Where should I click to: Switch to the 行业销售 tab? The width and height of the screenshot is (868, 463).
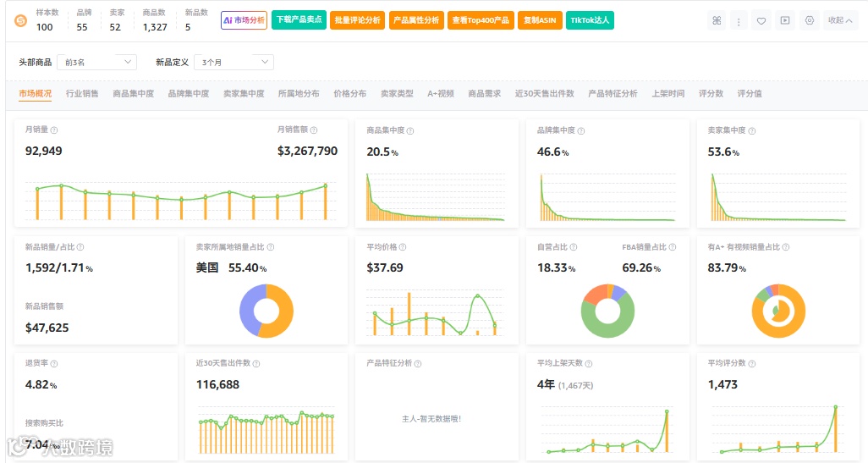(x=82, y=94)
